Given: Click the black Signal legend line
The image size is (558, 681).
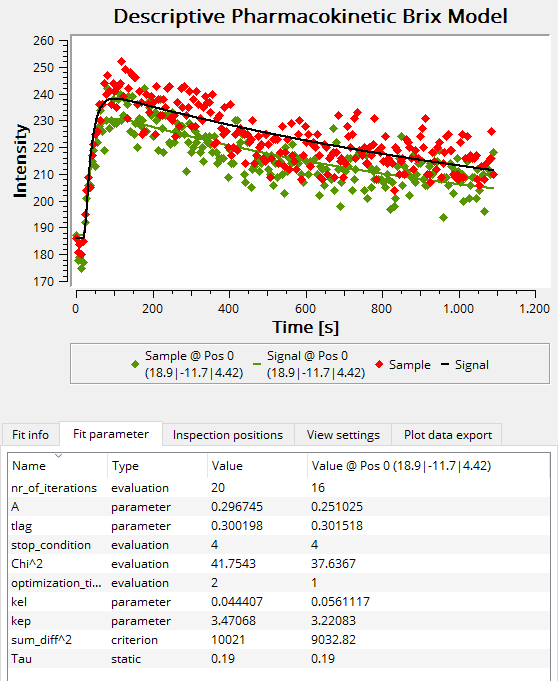Looking at the screenshot, I should pos(445,364).
